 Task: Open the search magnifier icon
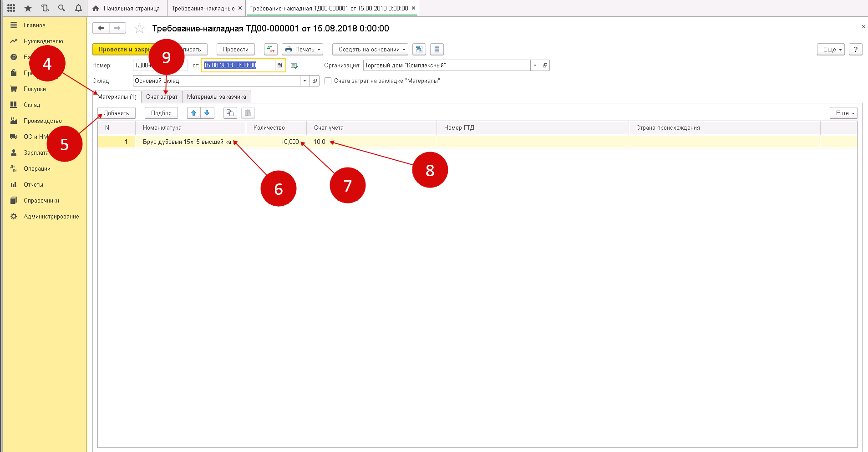click(61, 8)
